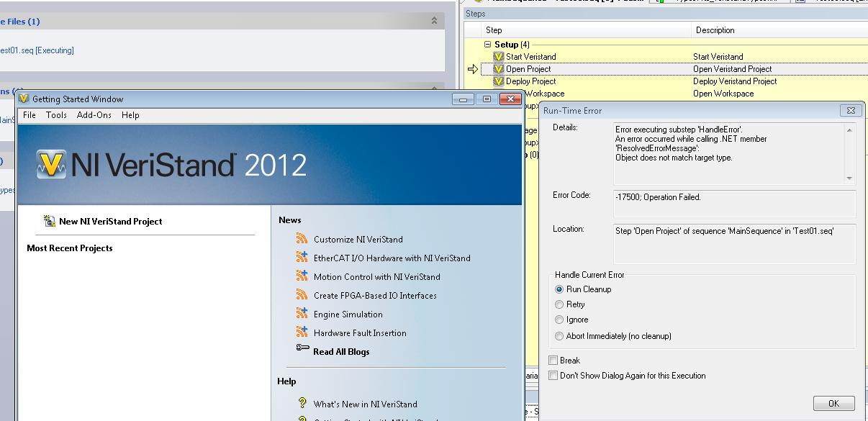Open EtherCAT I/O Hardware with NI VeriStand link

pos(392,258)
